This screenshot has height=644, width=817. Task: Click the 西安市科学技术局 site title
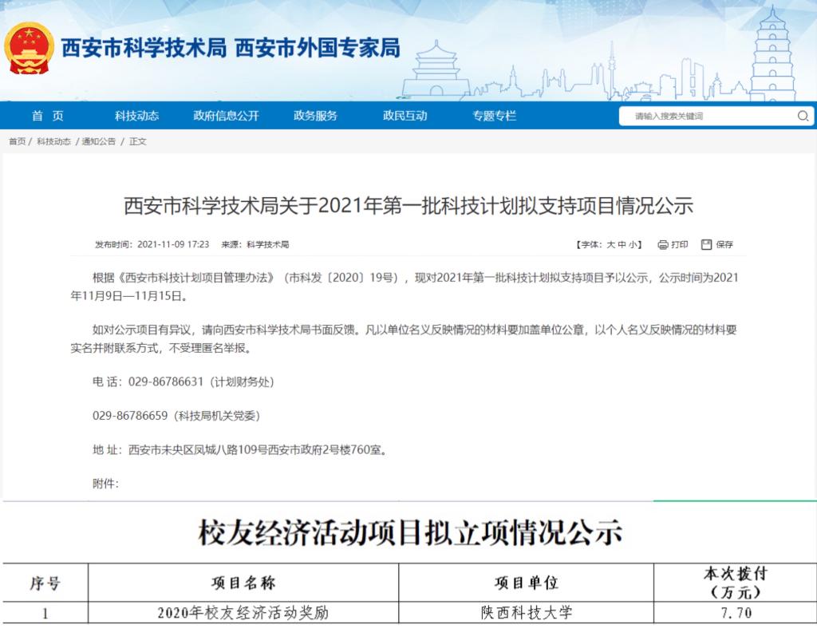[x=144, y=49]
